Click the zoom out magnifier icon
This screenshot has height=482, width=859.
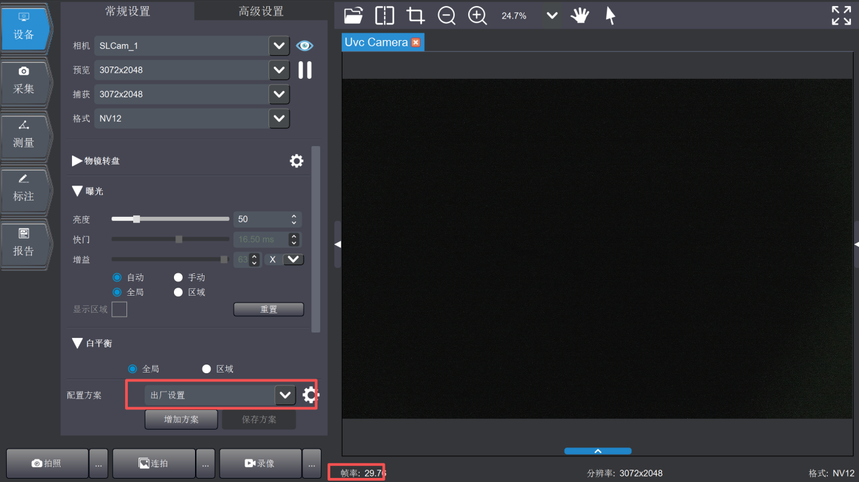point(447,15)
